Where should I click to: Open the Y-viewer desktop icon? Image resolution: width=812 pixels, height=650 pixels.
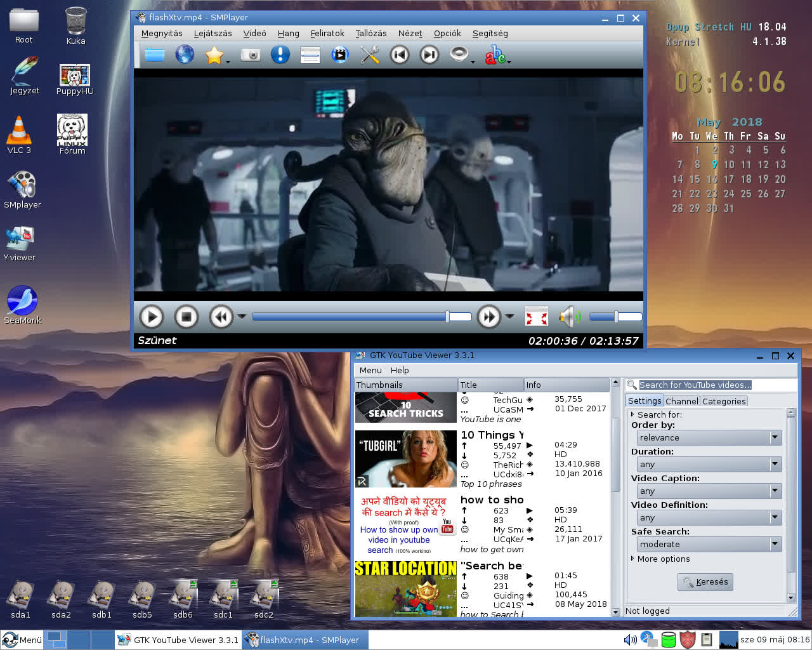pos(20,244)
